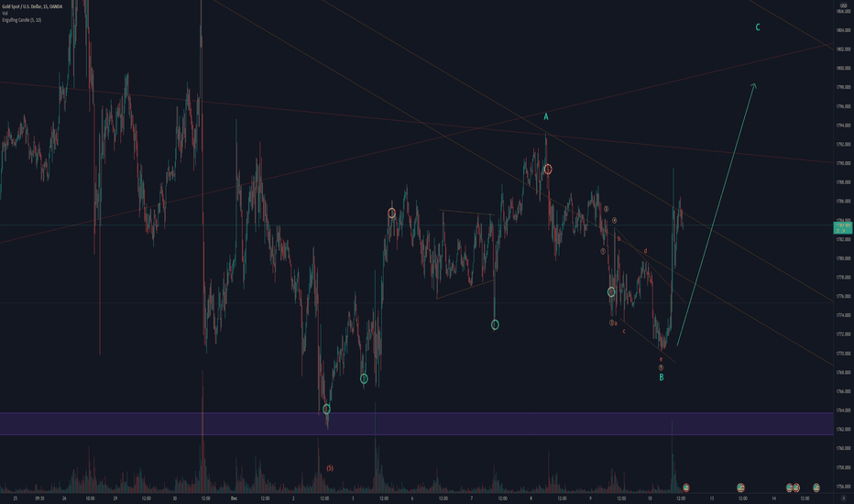854x504 pixels.
Task: Select the green wave label 'C'
Action: 758,27
